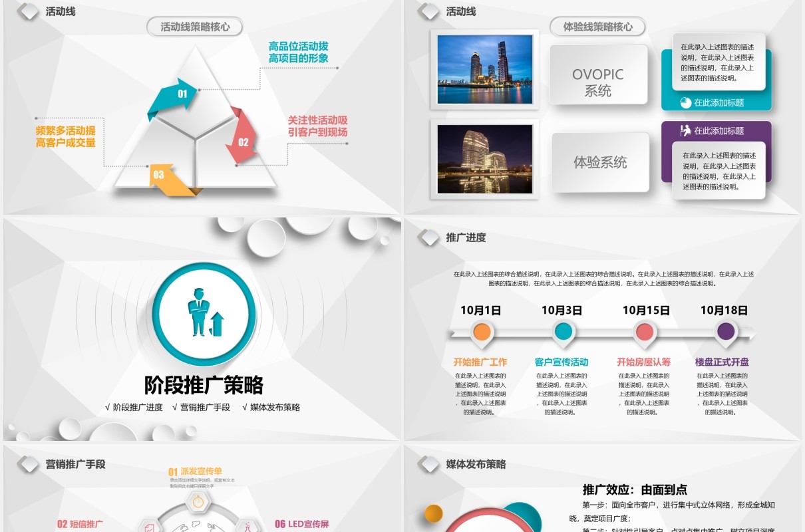Click the 第一步 paragraph text
The width and height of the screenshot is (805, 532).
coord(672,511)
